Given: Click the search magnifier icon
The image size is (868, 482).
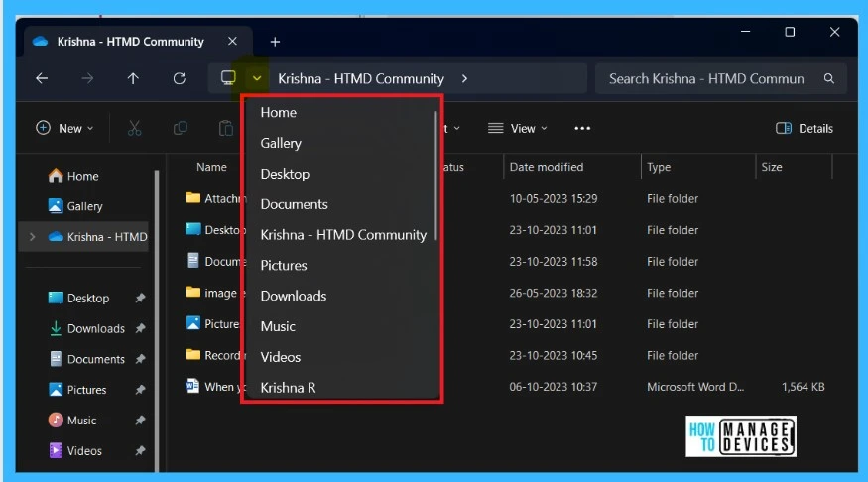Looking at the screenshot, I should [x=828, y=78].
